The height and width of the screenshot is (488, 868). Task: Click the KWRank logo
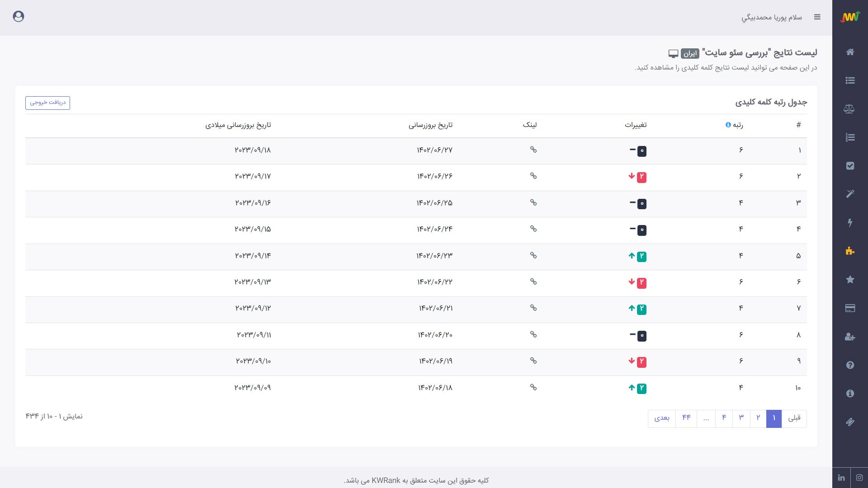(850, 17)
